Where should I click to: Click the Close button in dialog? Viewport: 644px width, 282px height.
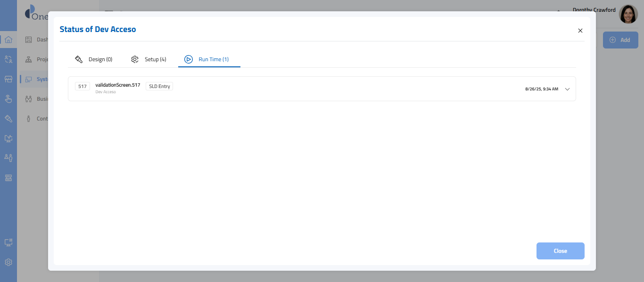[560, 251]
